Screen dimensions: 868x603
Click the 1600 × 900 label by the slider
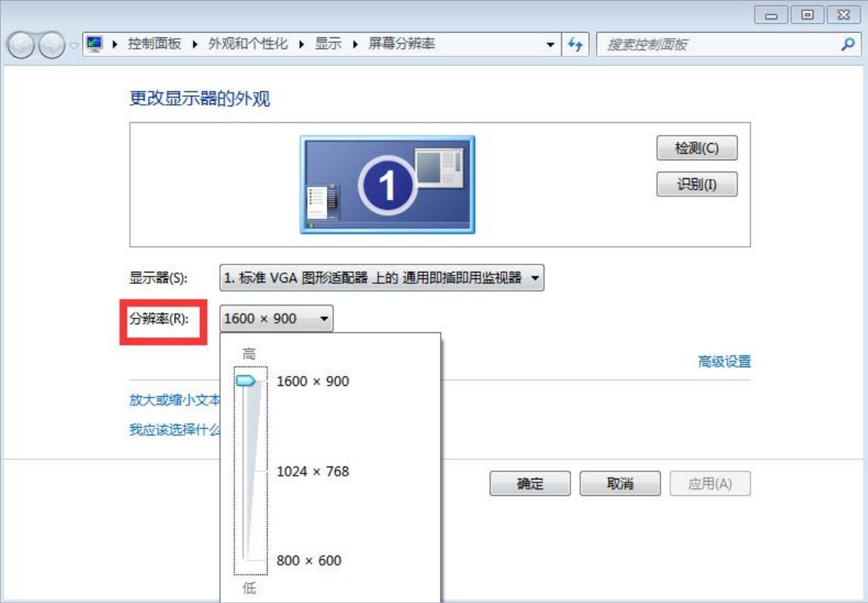(313, 381)
